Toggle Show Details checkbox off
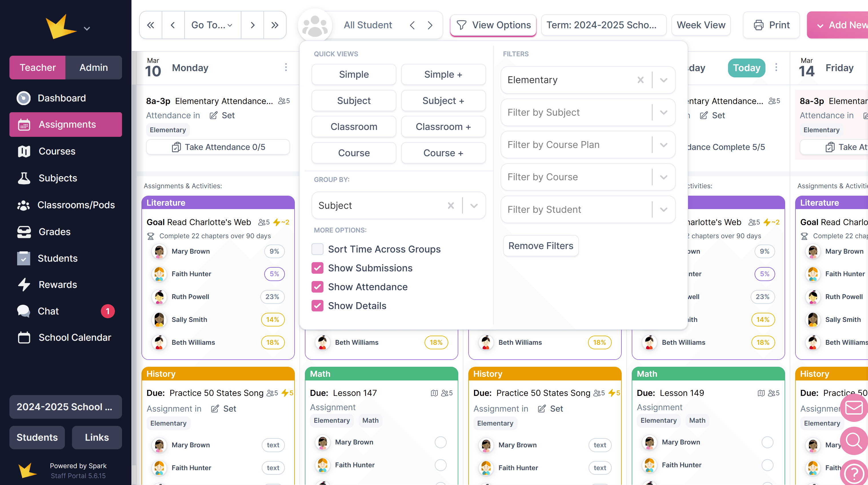The image size is (868, 485). tap(317, 306)
